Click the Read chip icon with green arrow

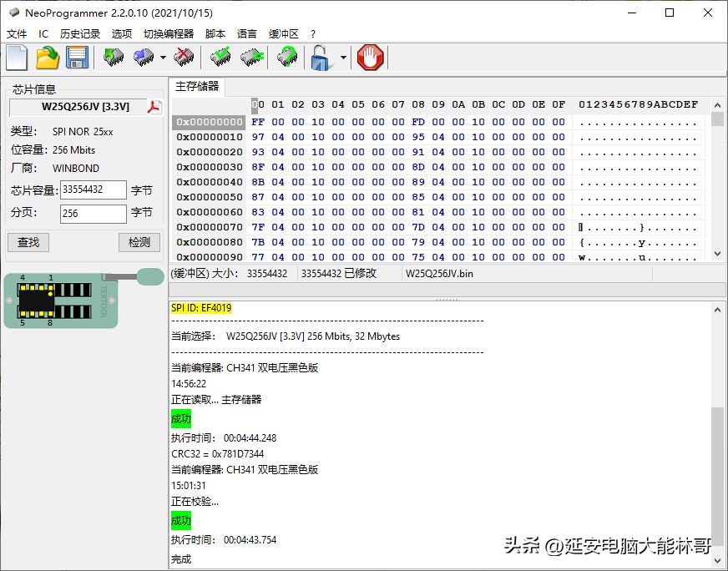[x=114, y=57]
